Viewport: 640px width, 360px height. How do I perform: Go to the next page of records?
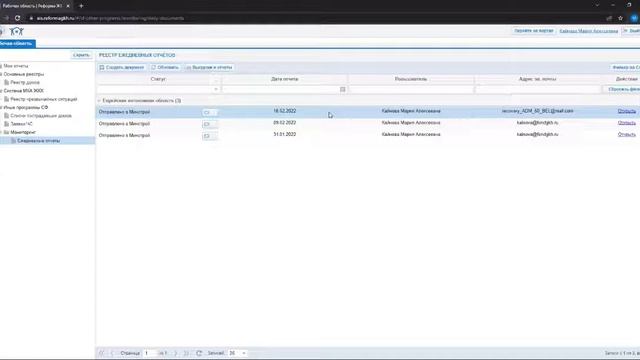point(176,353)
